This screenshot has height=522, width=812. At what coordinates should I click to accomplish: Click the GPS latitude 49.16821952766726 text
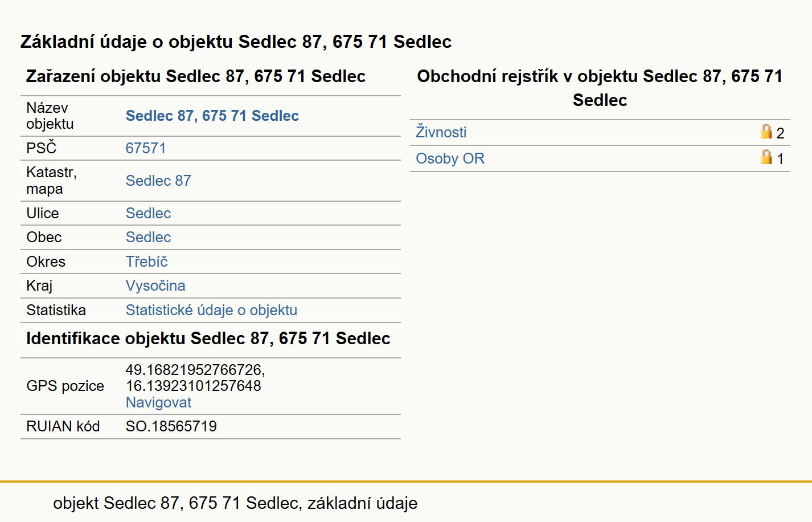point(194,370)
